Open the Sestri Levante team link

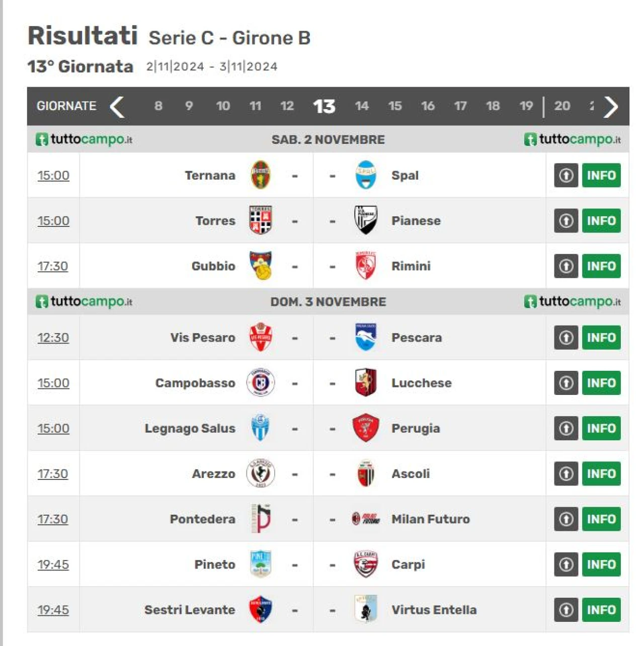pos(190,610)
